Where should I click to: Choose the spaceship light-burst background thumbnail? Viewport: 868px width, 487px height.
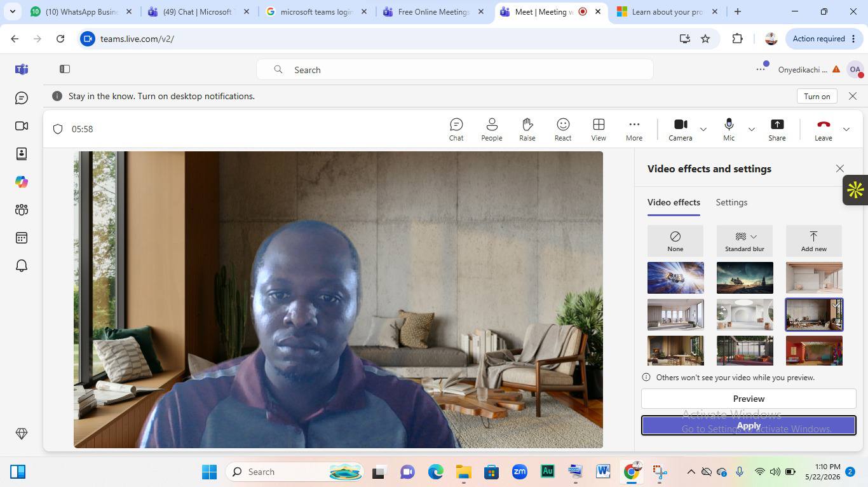[675, 278]
